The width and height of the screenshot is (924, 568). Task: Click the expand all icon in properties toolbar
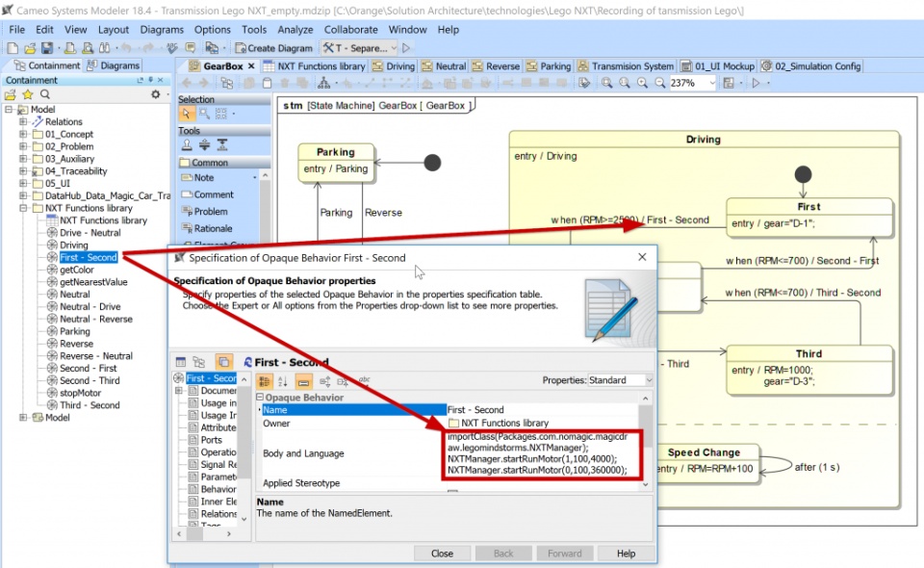click(324, 381)
